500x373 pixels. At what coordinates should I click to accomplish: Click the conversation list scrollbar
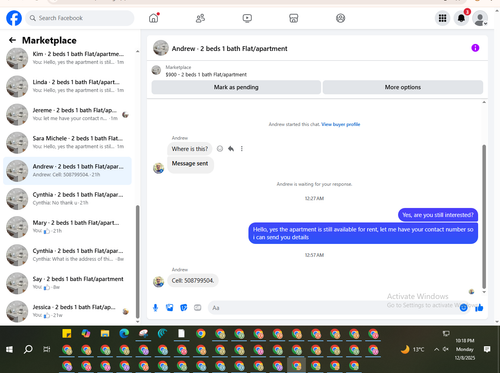pyautogui.click(x=137, y=262)
